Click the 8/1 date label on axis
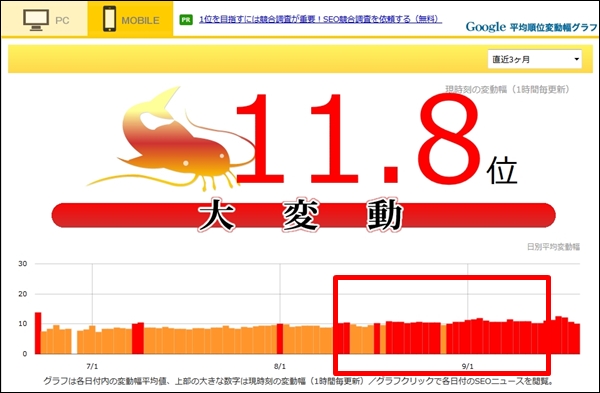Viewport: 600px width, 393px height. click(280, 366)
